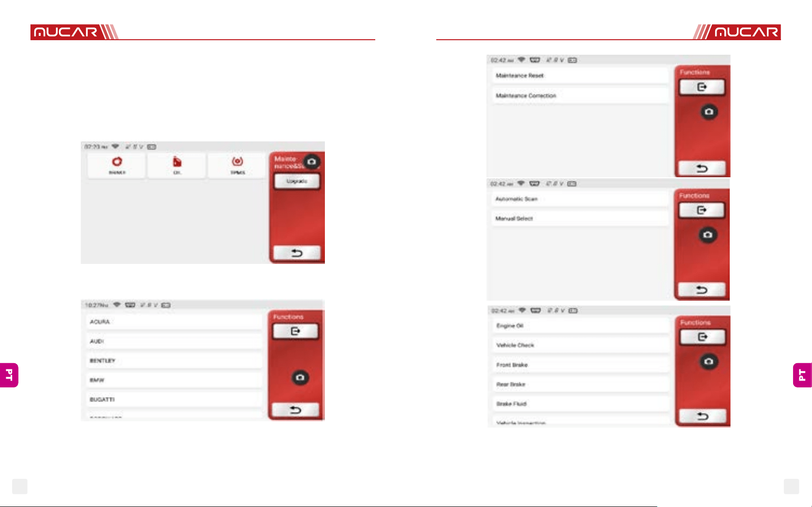Select Front Brake item
The height and width of the screenshot is (507, 812).
pyautogui.click(x=581, y=365)
